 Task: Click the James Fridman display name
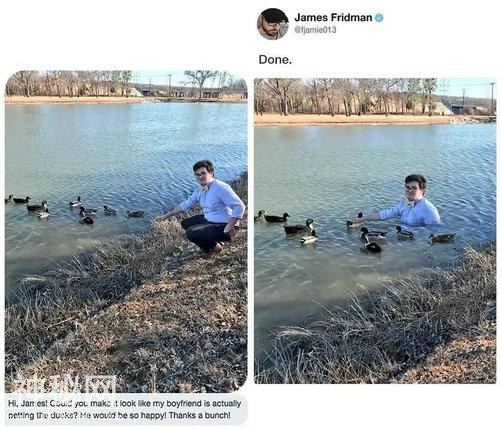(x=333, y=17)
